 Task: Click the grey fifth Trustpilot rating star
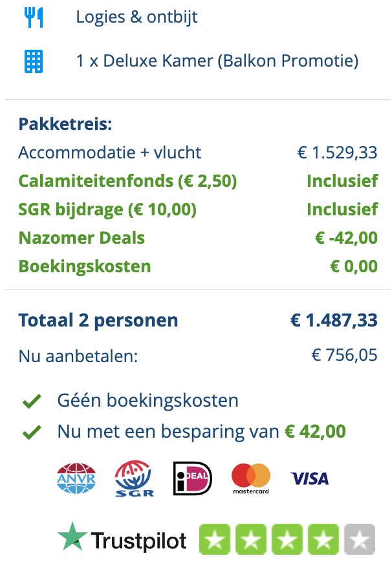[360, 539]
